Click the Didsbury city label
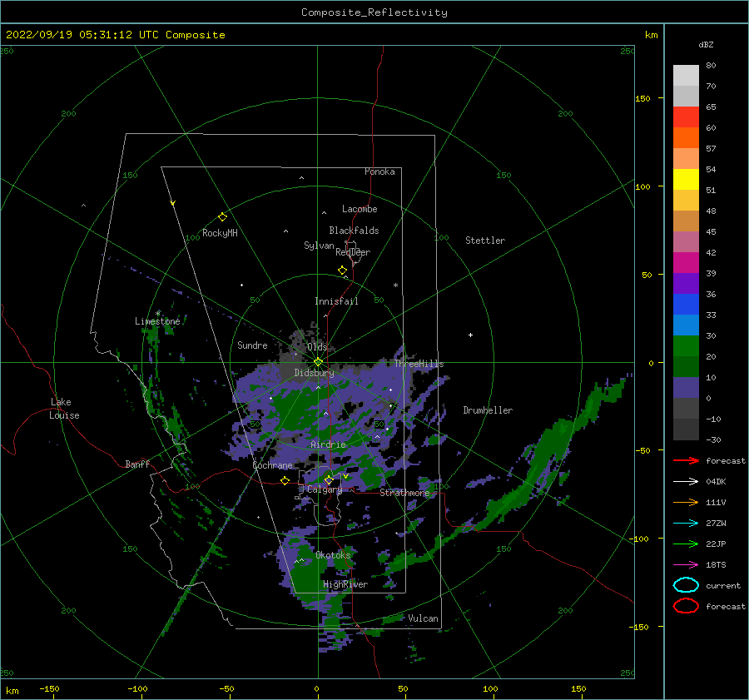 click(x=314, y=373)
